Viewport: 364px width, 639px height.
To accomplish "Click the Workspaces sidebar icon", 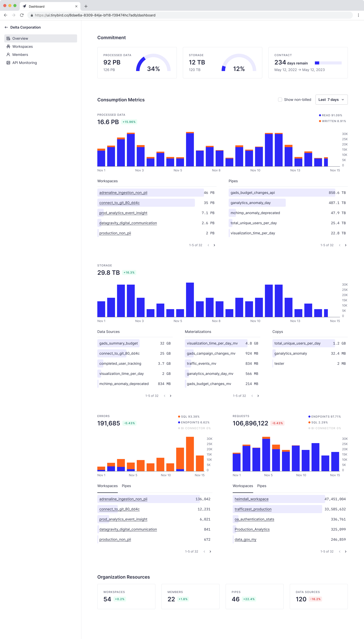I will (8, 47).
